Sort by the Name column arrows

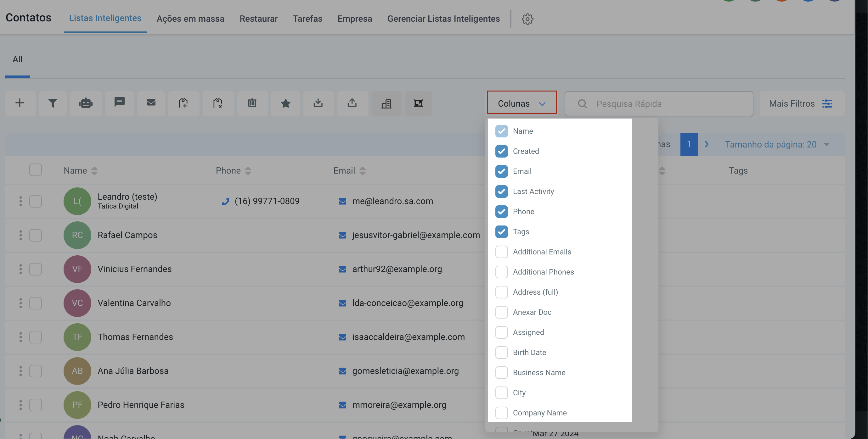[94, 171]
